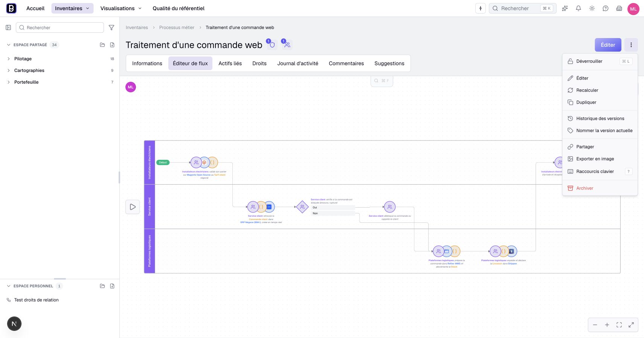Image resolution: width=644 pixels, height=338 pixels.
Task: Create new folder in Espace Personnel
Action: click(102, 286)
